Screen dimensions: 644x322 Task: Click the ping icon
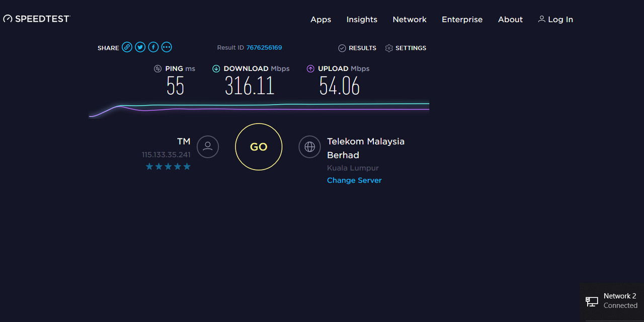(x=158, y=69)
